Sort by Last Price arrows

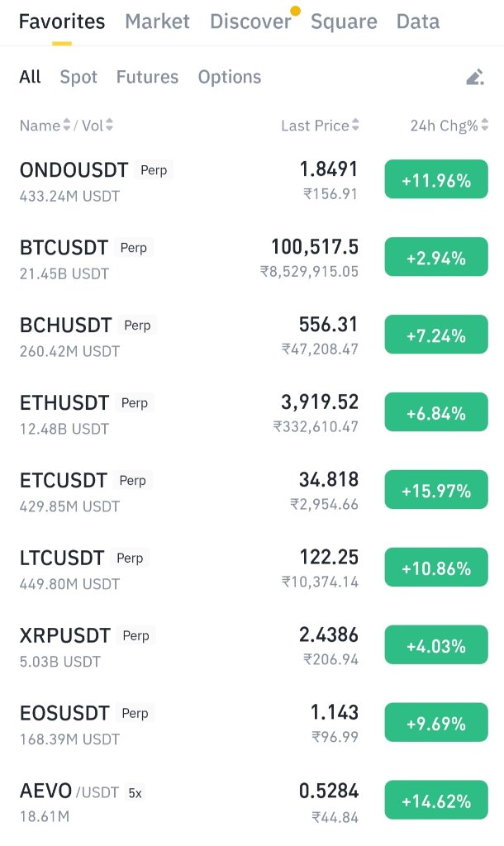pos(355,126)
